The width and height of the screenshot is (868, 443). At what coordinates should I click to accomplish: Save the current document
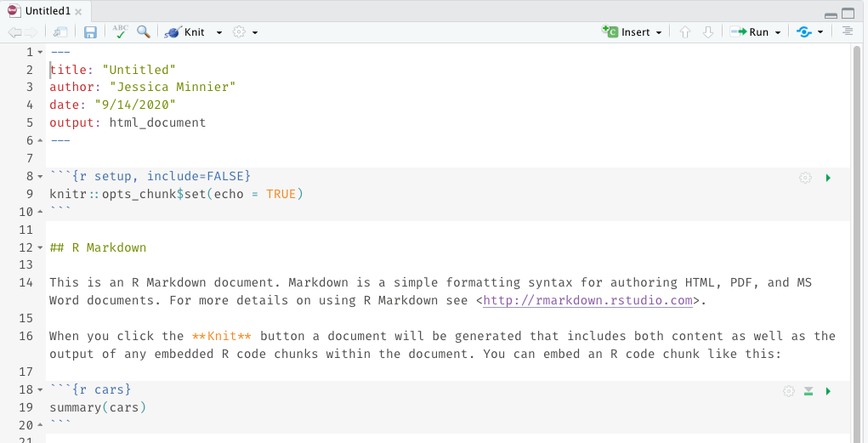click(x=90, y=32)
